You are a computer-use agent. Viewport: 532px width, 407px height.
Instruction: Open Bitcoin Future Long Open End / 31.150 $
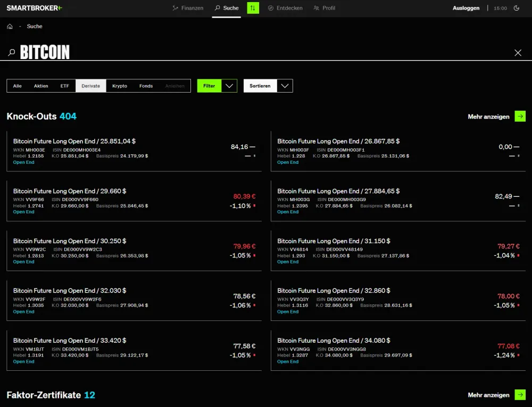[x=398, y=251]
